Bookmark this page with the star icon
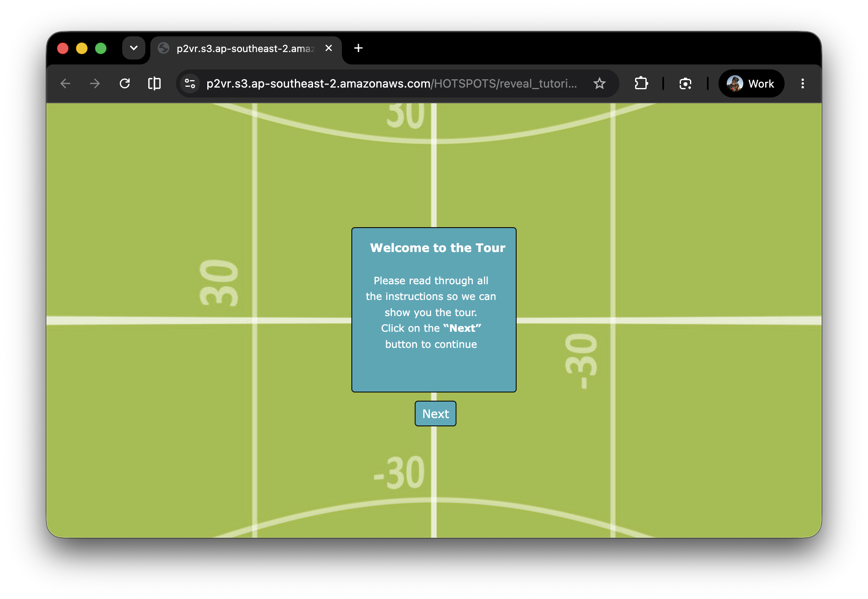This screenshot has height=599, width=868. (600, 84)
